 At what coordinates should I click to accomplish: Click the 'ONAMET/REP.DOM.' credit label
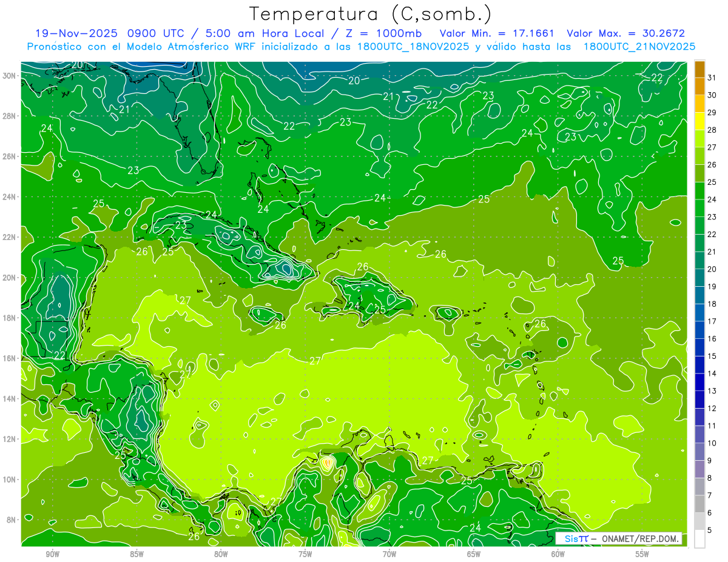pos(639,538)
